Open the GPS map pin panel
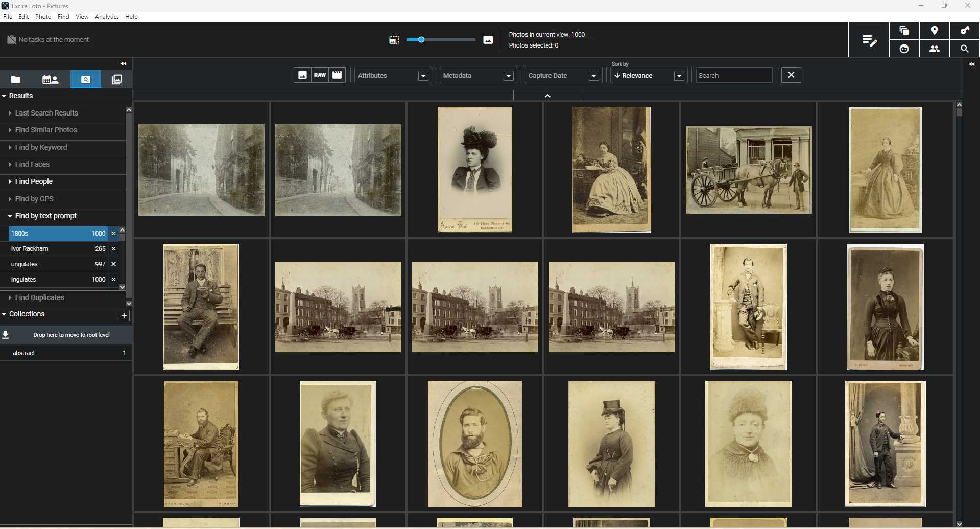Screen dimensions: 980x529 [935, 30]
